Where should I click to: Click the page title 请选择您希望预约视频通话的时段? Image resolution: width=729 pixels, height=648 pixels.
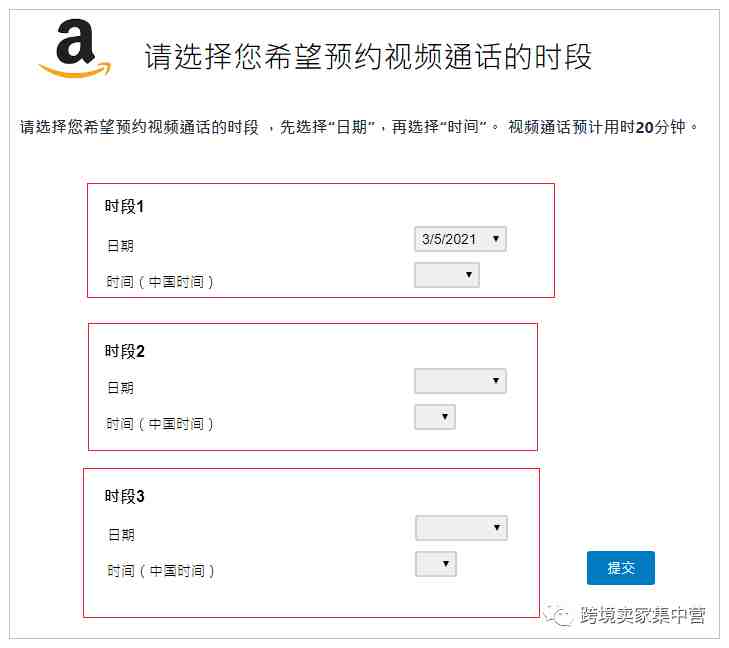[x=368, y=57]
